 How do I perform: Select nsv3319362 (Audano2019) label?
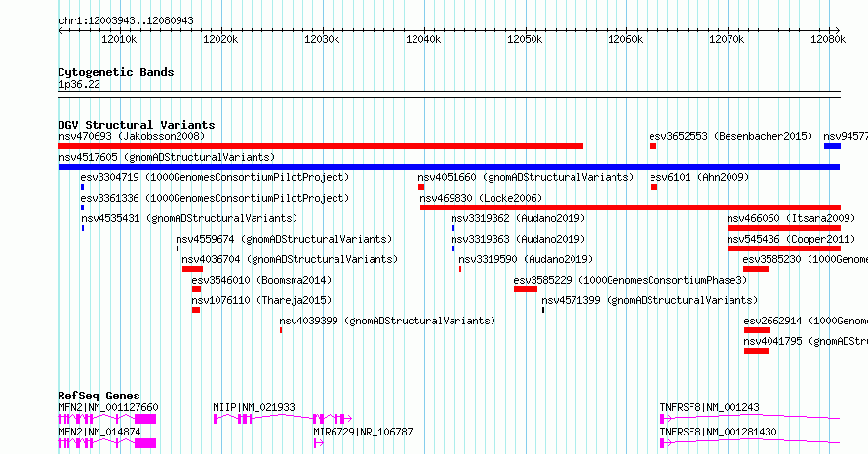pyautogui.click(x=518, y=218)
